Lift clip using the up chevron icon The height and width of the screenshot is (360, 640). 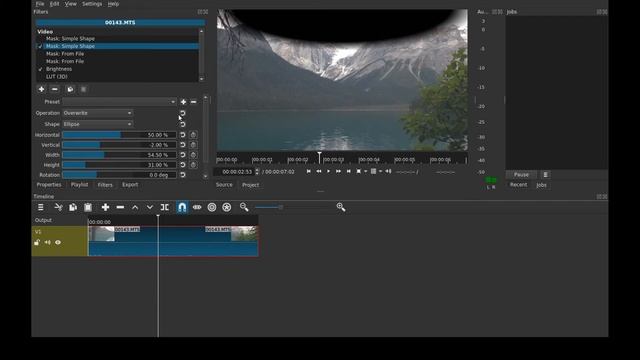135,207
